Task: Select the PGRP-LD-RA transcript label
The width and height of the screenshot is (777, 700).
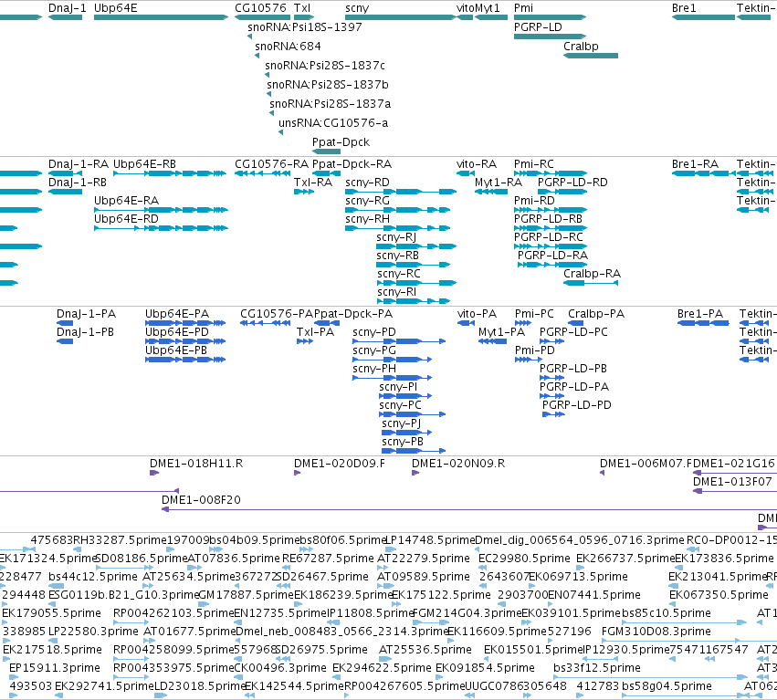Action: (x=552, y=256)
